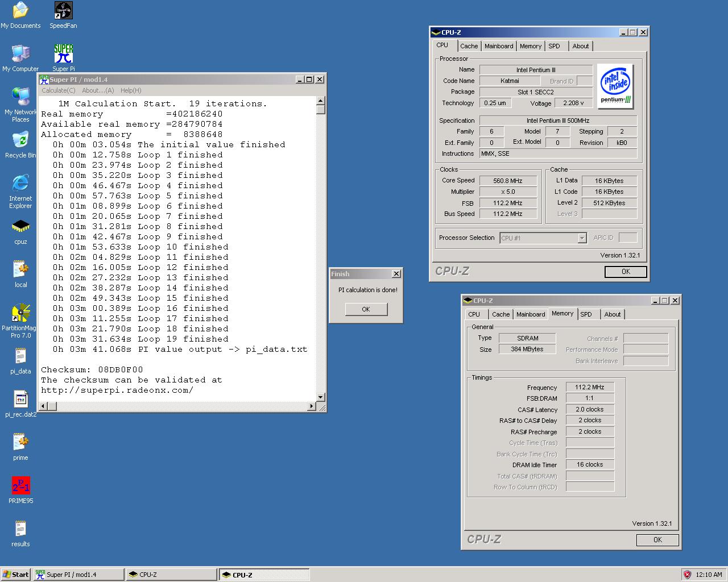Screen dimensions: 728x582
Task: Select the My Computer desktop icon
Action: pyautogui.click(x=20, y=59)
